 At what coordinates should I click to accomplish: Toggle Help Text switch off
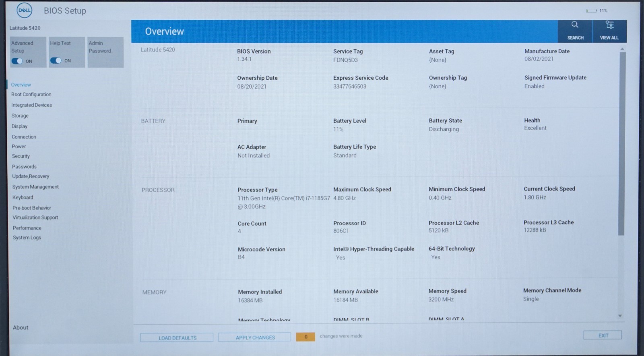[56, 60]
